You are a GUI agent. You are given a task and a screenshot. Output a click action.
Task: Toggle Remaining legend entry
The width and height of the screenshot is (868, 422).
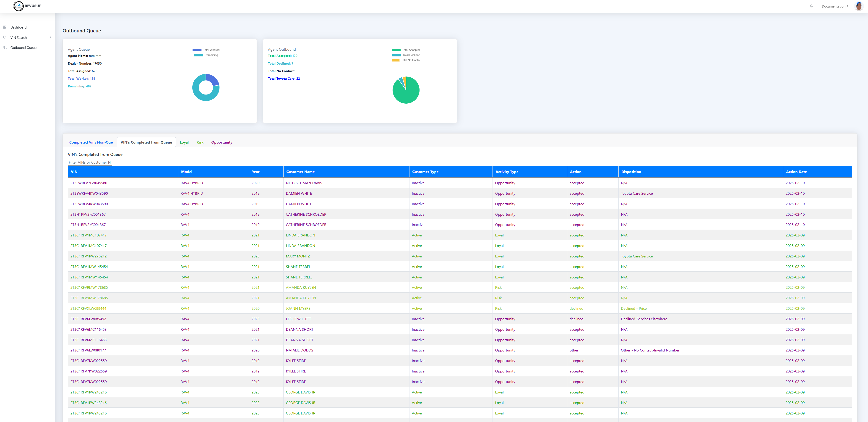click(x=206, y=55)
